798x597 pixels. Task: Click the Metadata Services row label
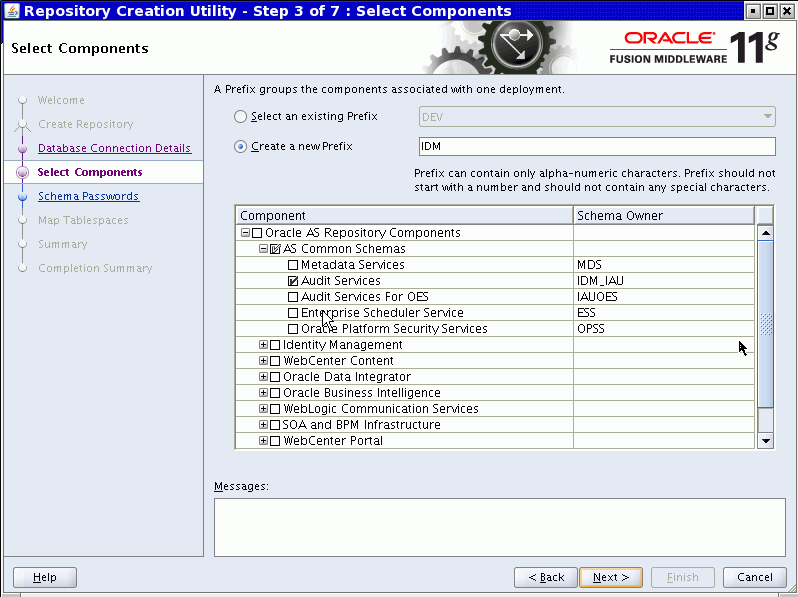pyautogui.click(x=353, y=265)
